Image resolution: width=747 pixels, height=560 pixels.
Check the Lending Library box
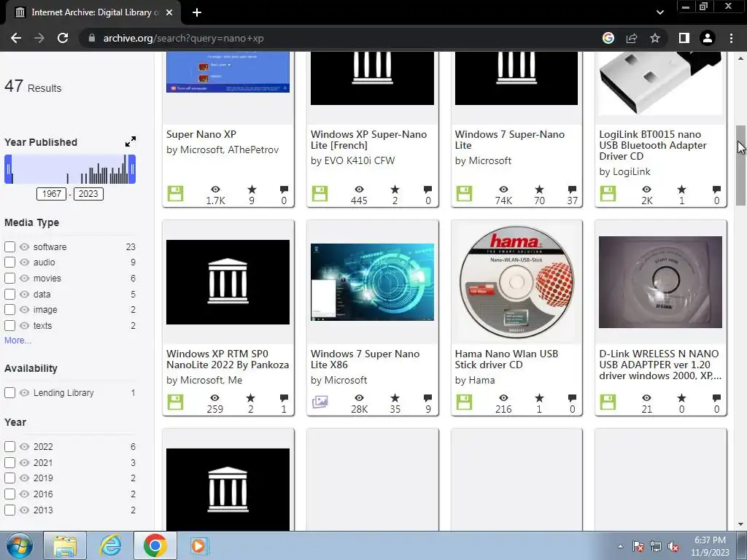tap(9, 393)
